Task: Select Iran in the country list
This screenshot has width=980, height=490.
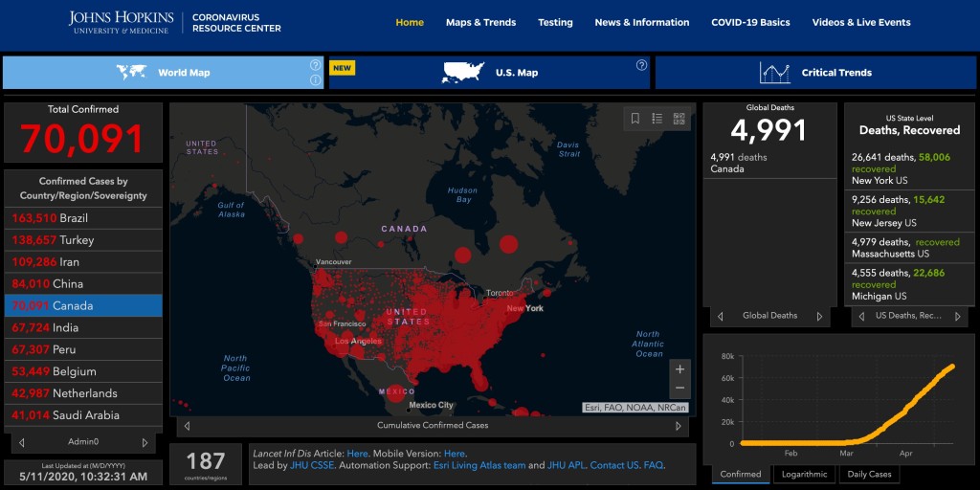Action: coord(83,262)
